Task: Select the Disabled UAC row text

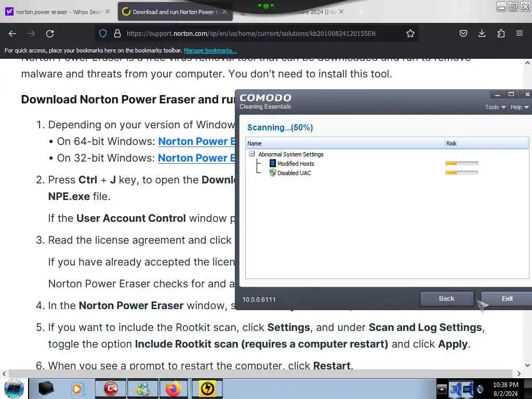Action: pyautogui.click(x=294, y=172)
